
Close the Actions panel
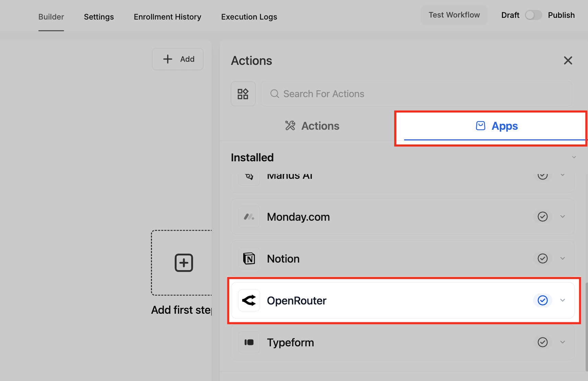click(x=568, y=60)
